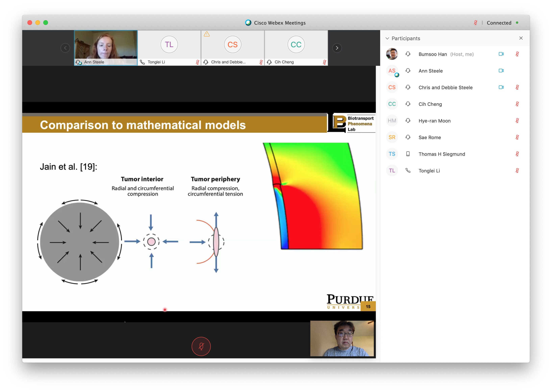Toggle Sae Rome's muted microphone icon

tap(517, 137)
